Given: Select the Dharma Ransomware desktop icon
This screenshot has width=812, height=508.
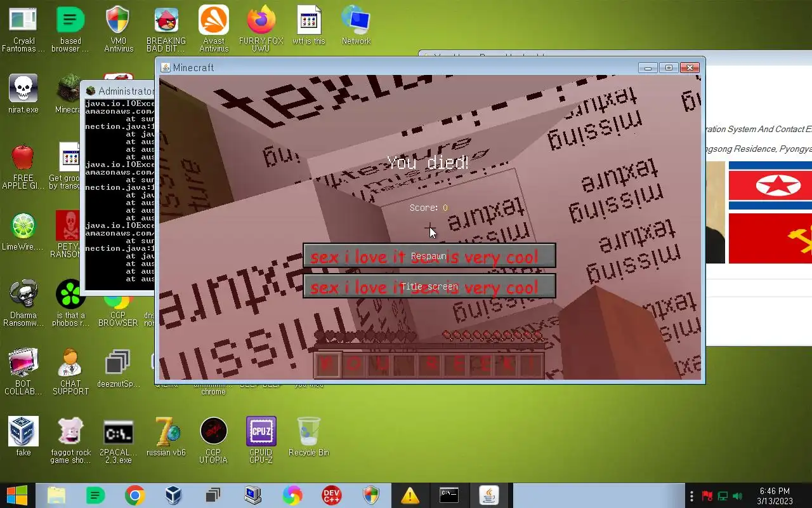Looking at the screenshot, I should tap(23, 304).
